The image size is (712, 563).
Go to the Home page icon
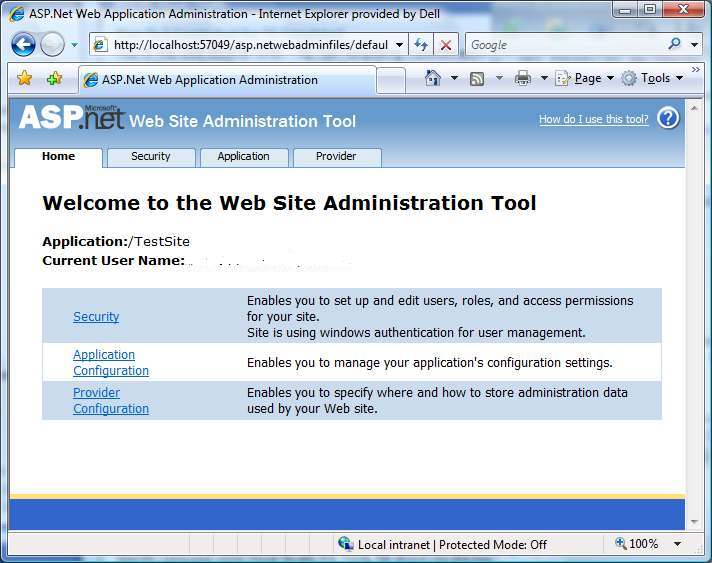tap(432, 78)
